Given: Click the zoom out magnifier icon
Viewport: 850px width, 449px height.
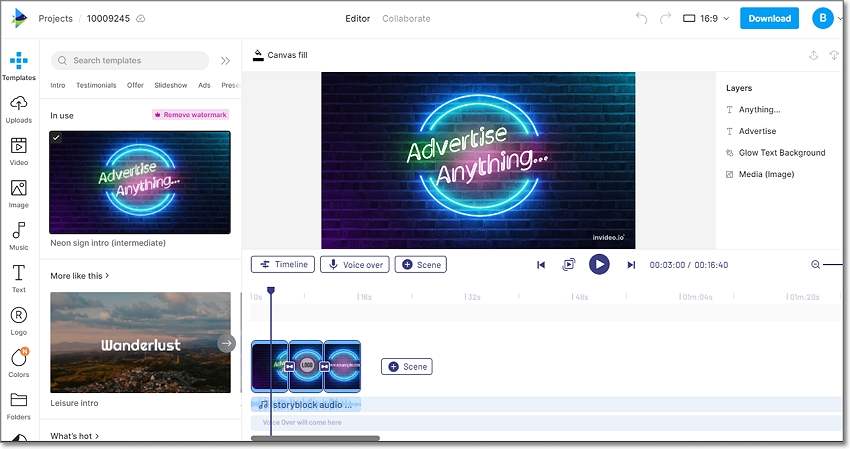Looking at the screenshot, I should [x=816, y=265].
